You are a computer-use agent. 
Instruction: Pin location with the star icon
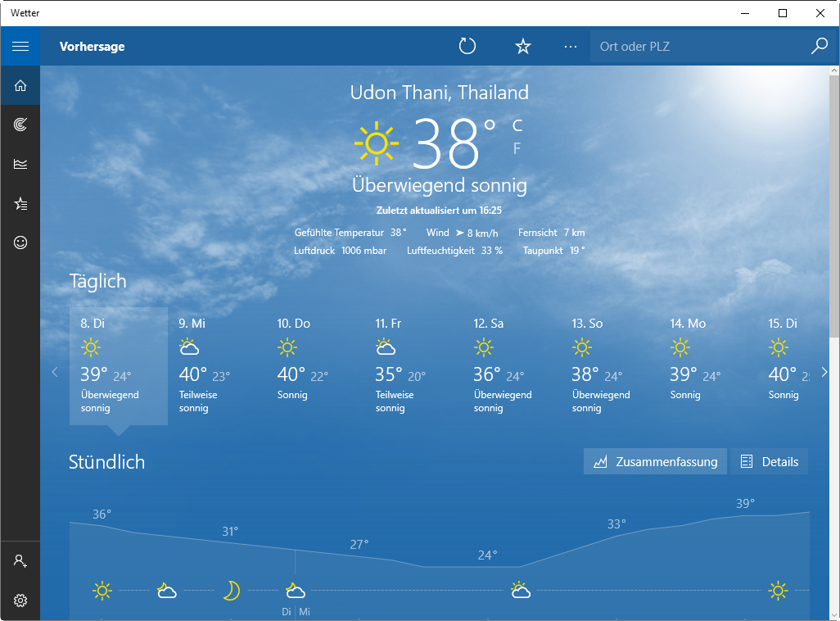(523, 47)
